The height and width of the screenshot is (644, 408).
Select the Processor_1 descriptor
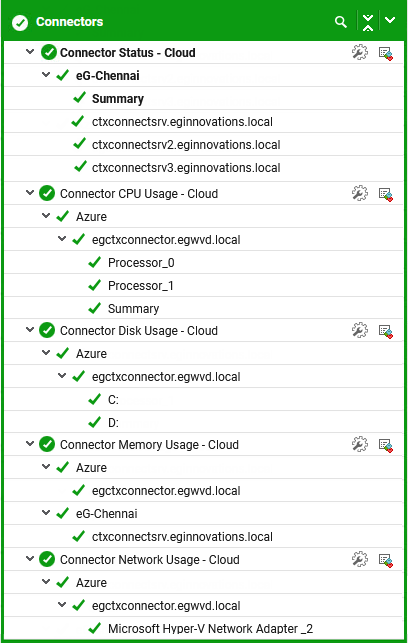[141, 285]
